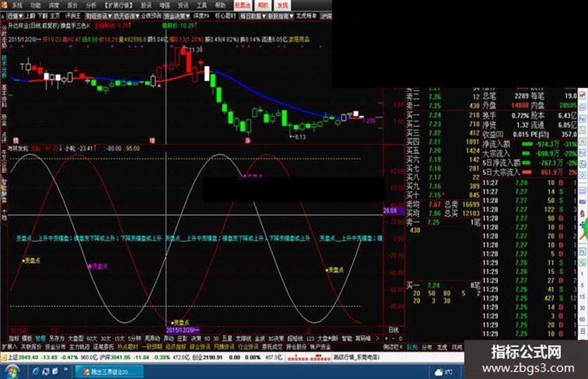Open the 功能 menu

click(x=35, y=5)
